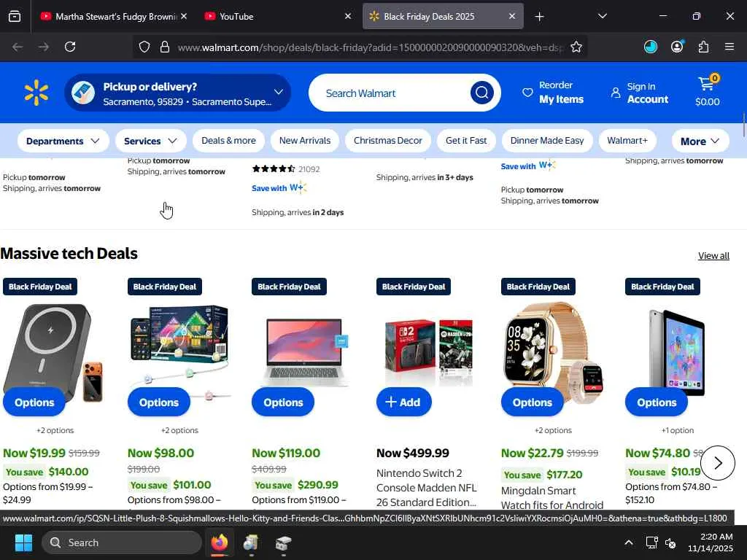Open Deals & more navigation pill
This screenshot has height=560, width=747.
click(228, 141)
